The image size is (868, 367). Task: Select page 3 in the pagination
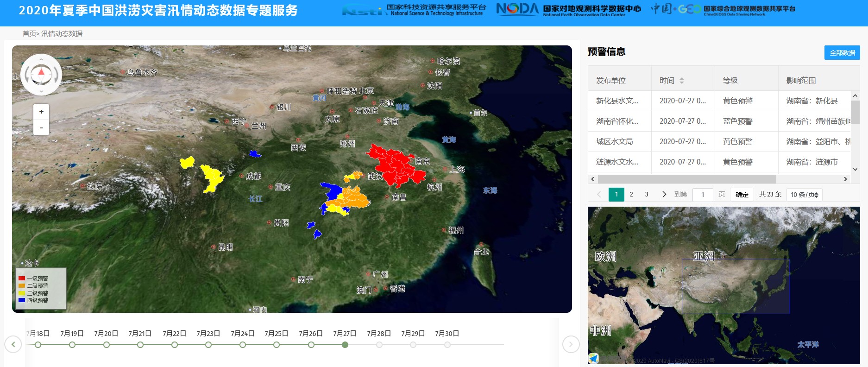647,195
